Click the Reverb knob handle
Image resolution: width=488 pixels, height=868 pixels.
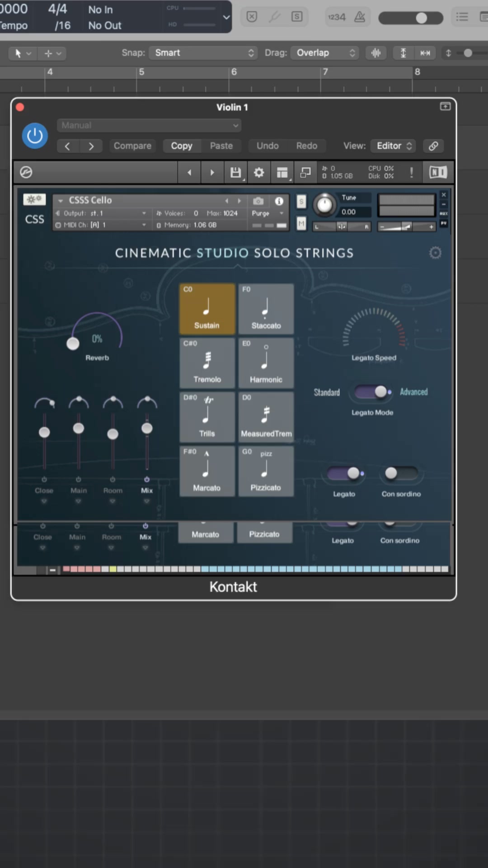[73, 344]
